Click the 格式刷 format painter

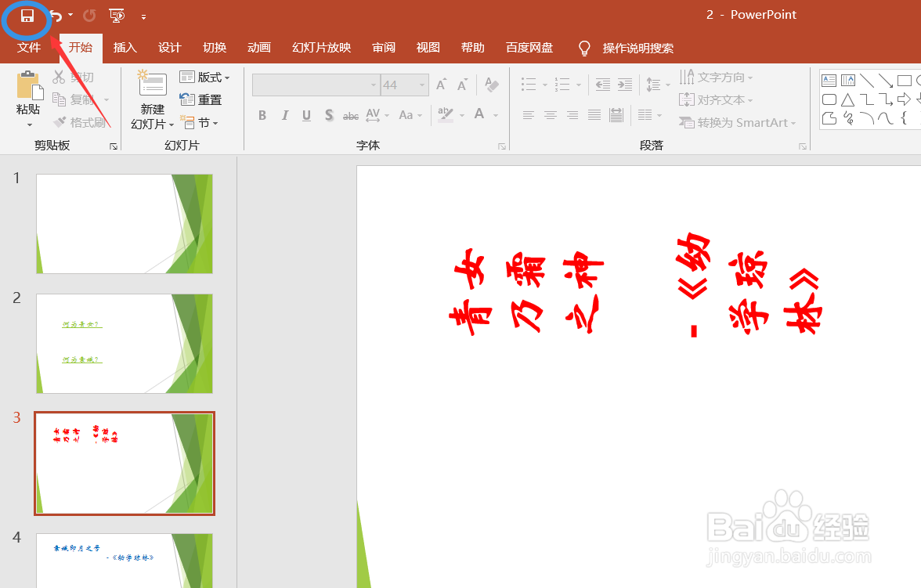pyautogui.click(x=80, y=122)
